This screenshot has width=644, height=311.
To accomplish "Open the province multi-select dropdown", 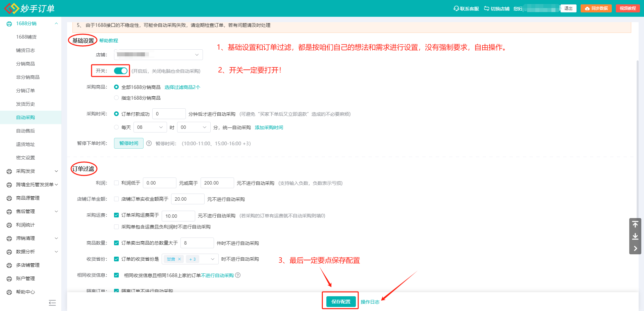I will [x=190, y=259].
